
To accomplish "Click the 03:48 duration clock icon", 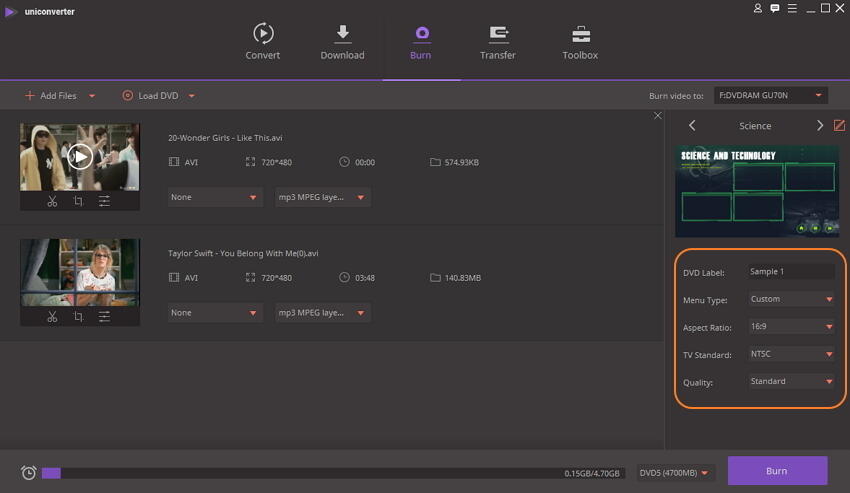I will 344,277.
